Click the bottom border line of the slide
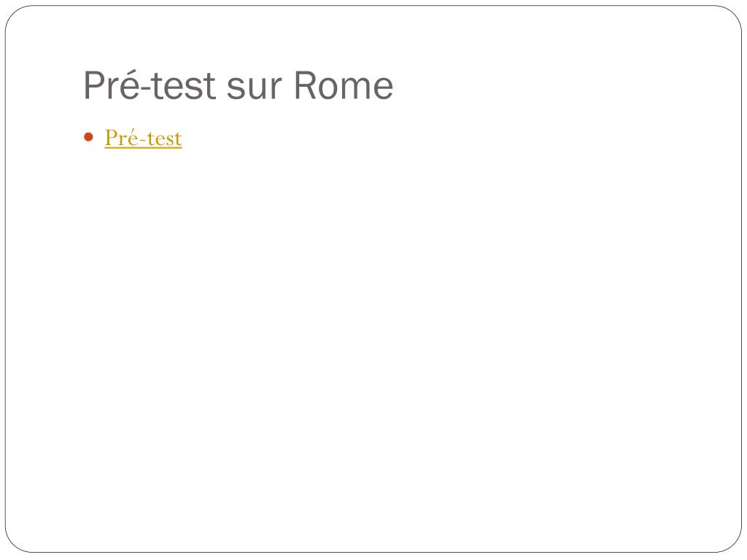The image size is (747, 560). tap(373, 552)
